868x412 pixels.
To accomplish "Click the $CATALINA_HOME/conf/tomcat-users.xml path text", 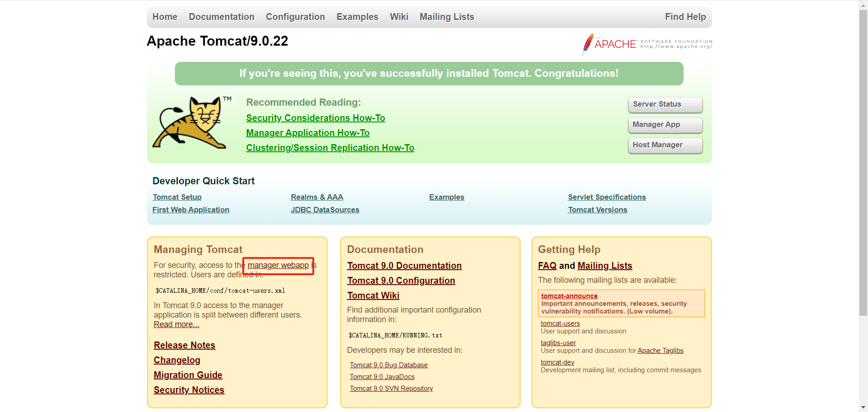I will [220, 290].
